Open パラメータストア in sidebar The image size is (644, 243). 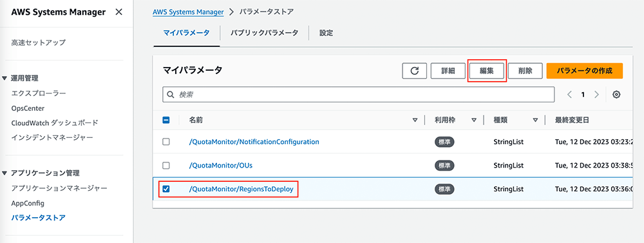38,217
